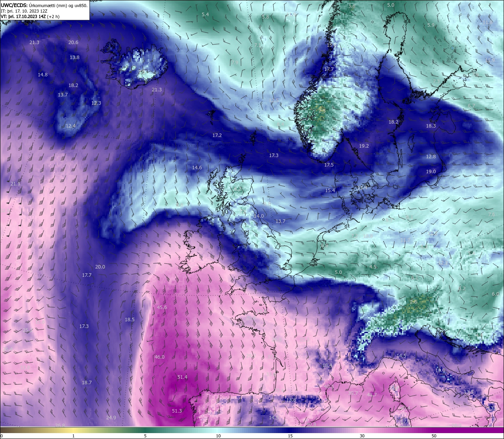Click the 12.8 value east of the Baltic
Screen dimensions: 504x439
coord(431,157)
